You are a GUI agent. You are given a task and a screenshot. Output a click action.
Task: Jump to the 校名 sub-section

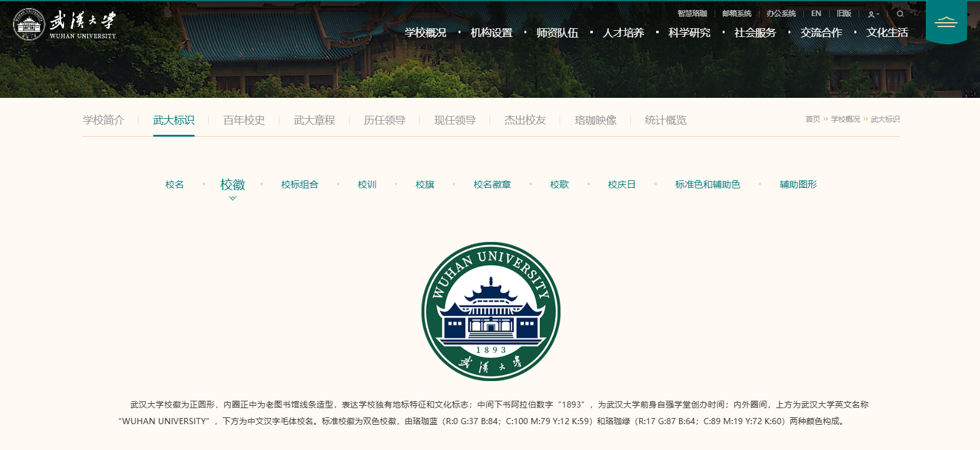[x=174, y=185]
